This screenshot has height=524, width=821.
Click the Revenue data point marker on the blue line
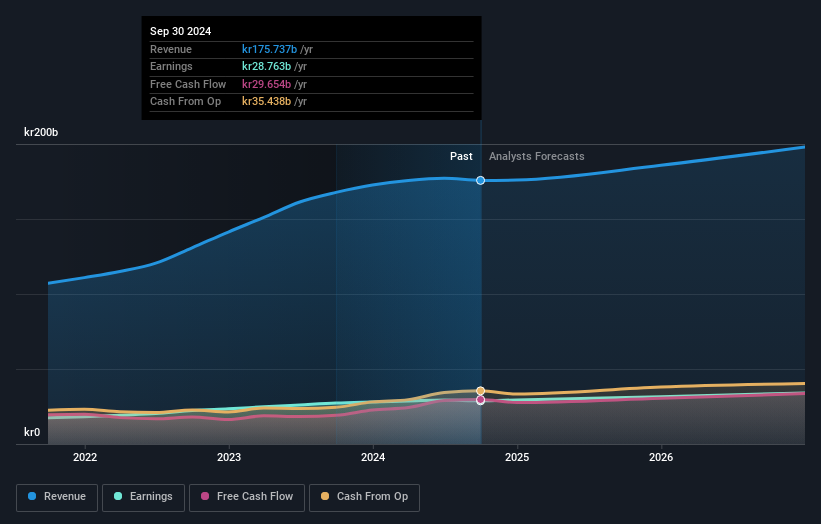pos(480,181)
